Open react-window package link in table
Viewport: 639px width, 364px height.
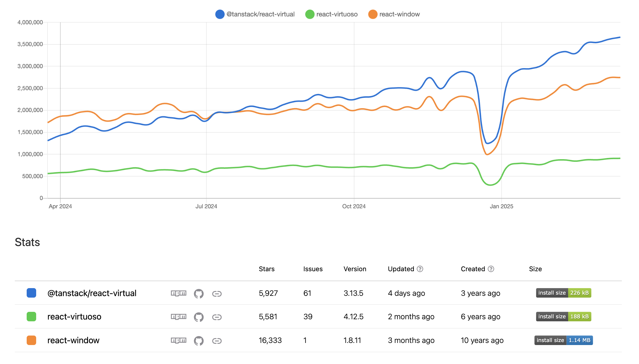coord(74,340)
